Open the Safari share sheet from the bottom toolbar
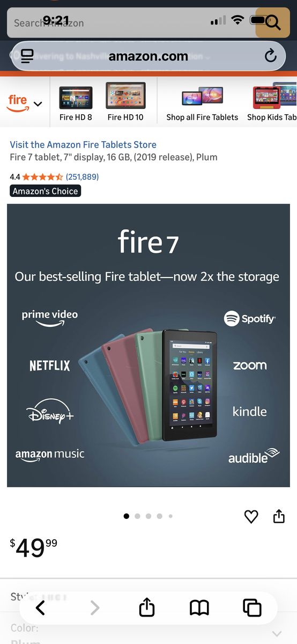 146,607
